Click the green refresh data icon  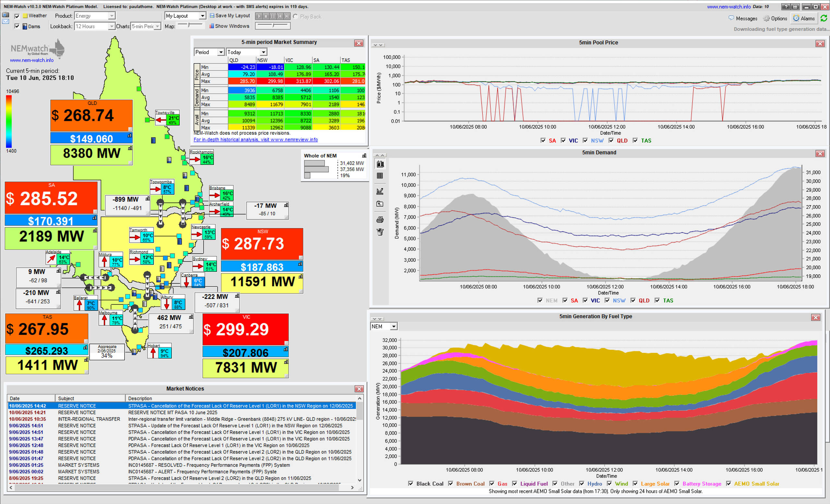click(824, 18)
